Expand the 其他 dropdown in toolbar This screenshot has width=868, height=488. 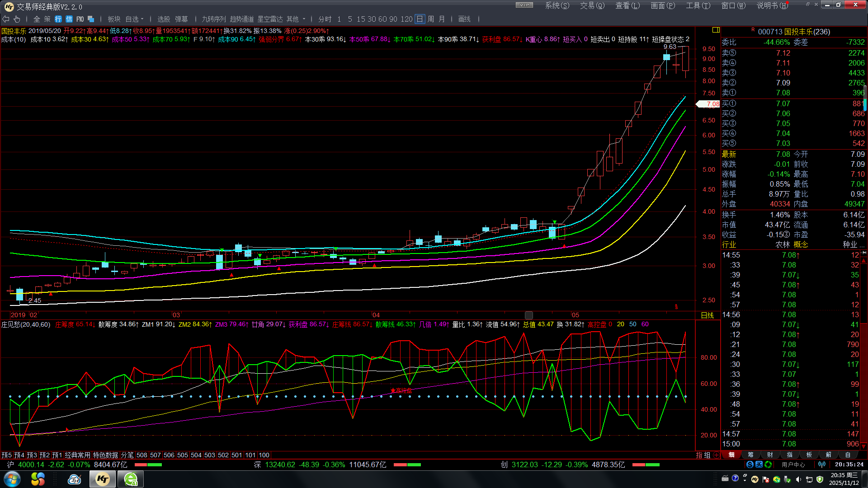pyautogui.click(x=304, y=19)
